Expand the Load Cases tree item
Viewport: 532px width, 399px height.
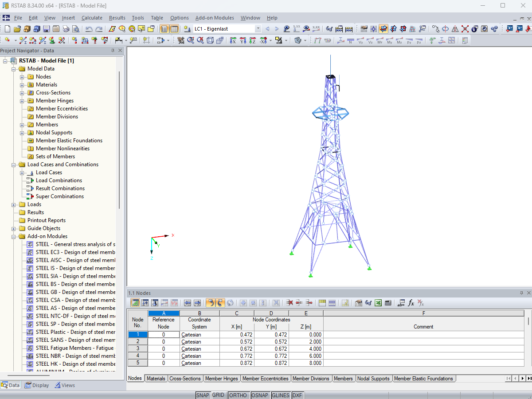click(x=22, y=172)
